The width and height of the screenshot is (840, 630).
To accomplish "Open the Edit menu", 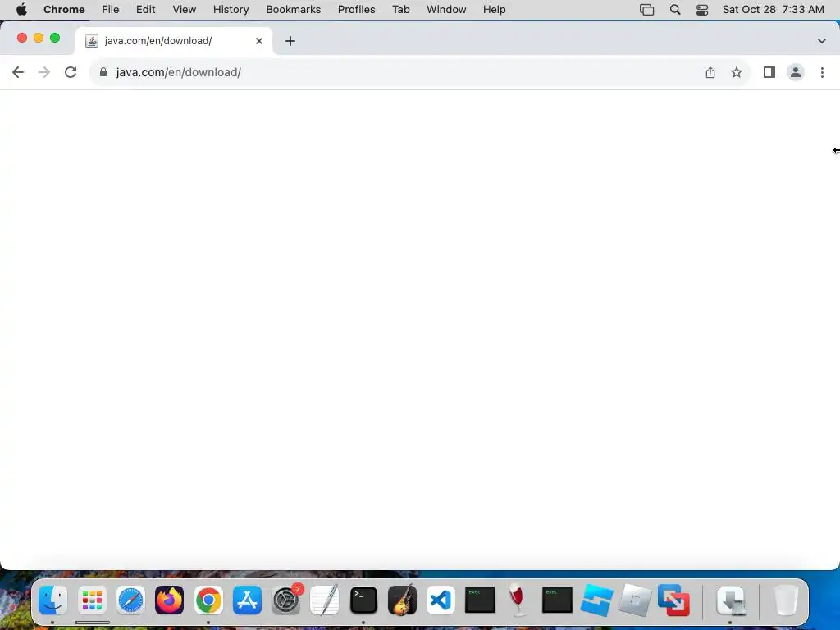I will pos(146,10).
